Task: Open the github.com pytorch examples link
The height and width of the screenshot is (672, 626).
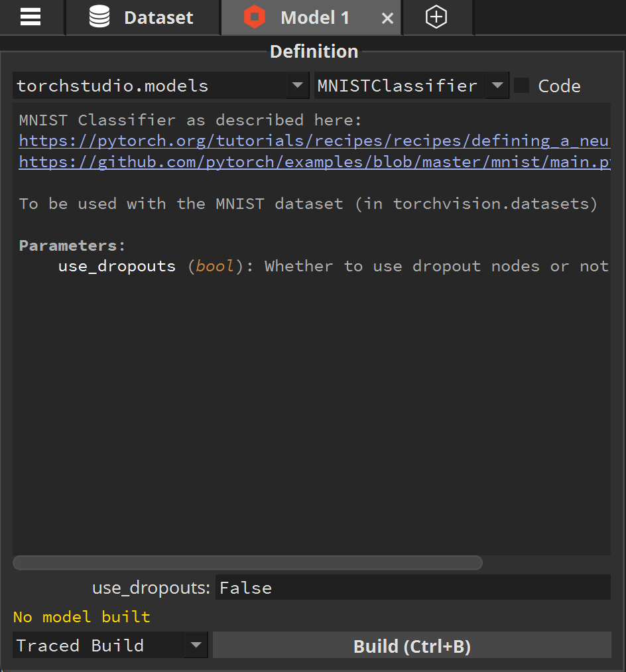Action: pos(314,162)
